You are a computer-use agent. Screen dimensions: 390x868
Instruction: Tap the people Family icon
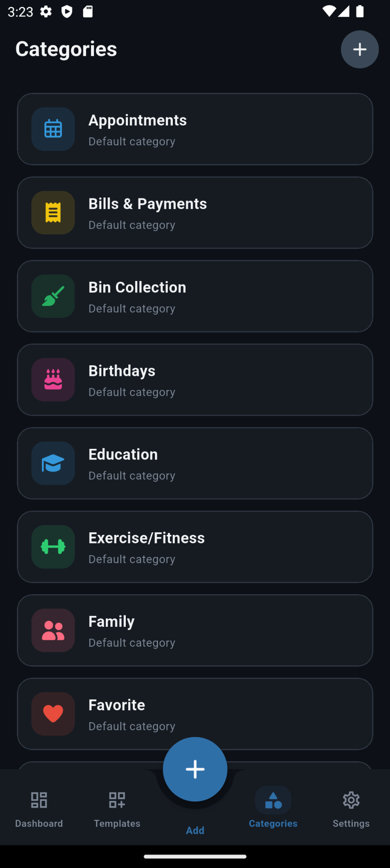click(53, 630)
